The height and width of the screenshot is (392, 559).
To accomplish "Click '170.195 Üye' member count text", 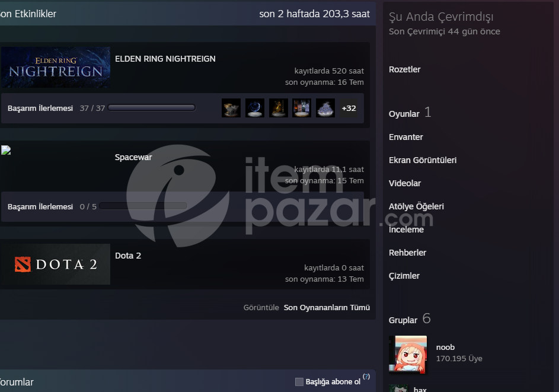I will coord(459,358).
